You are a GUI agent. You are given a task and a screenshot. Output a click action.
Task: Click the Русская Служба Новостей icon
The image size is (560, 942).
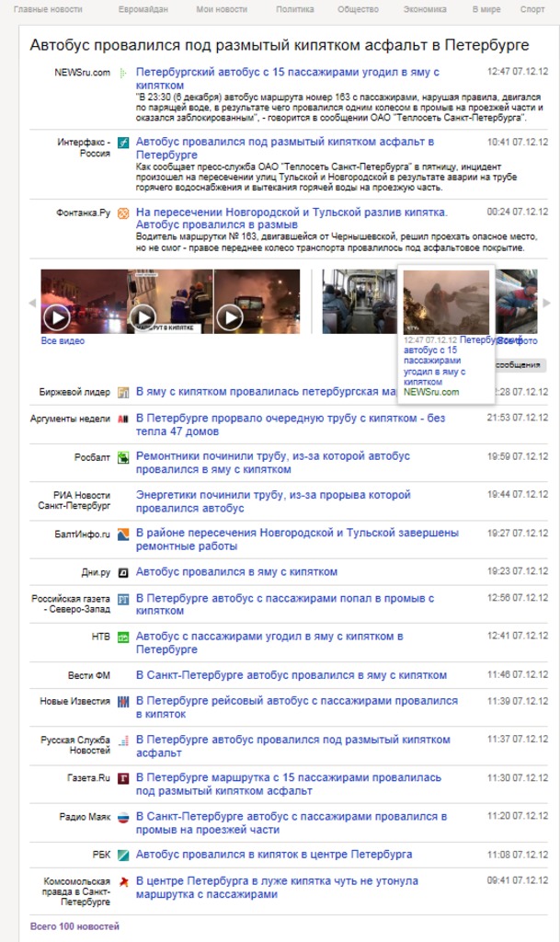pos(123,741)
